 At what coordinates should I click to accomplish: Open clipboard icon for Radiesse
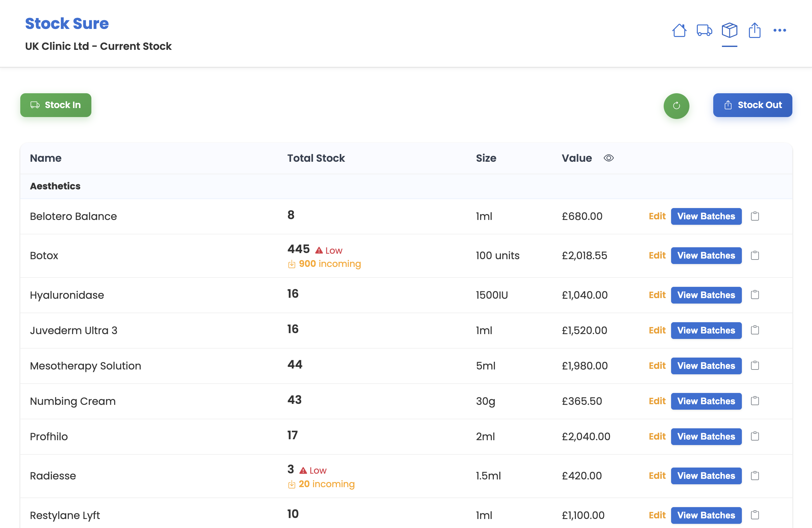coord(755,476)
